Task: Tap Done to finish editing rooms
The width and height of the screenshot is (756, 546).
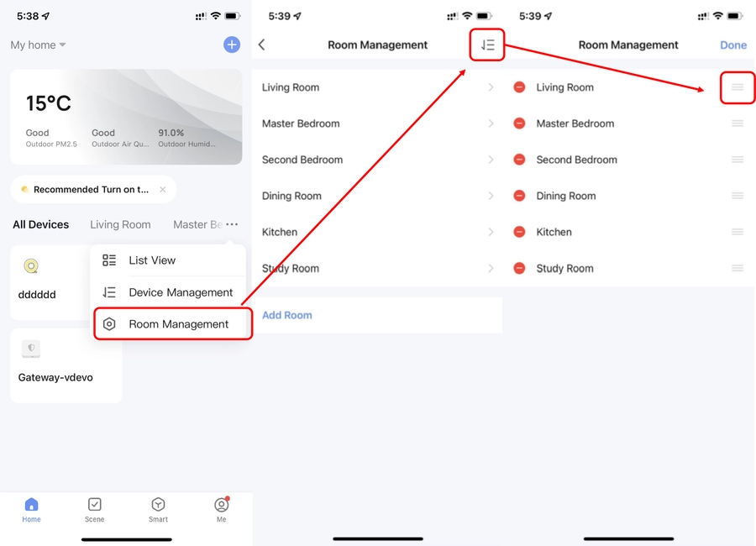Action: (732, 45)
